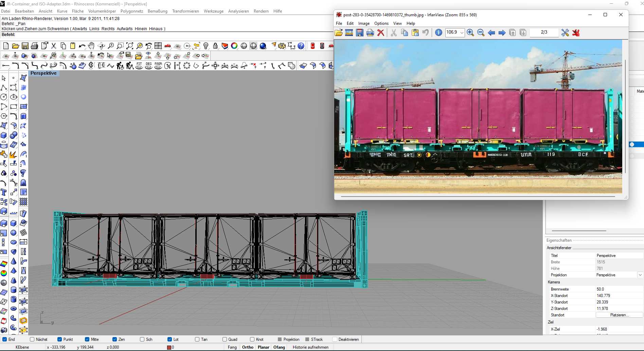Open the Datei menu in Rhino

[6, 11]
